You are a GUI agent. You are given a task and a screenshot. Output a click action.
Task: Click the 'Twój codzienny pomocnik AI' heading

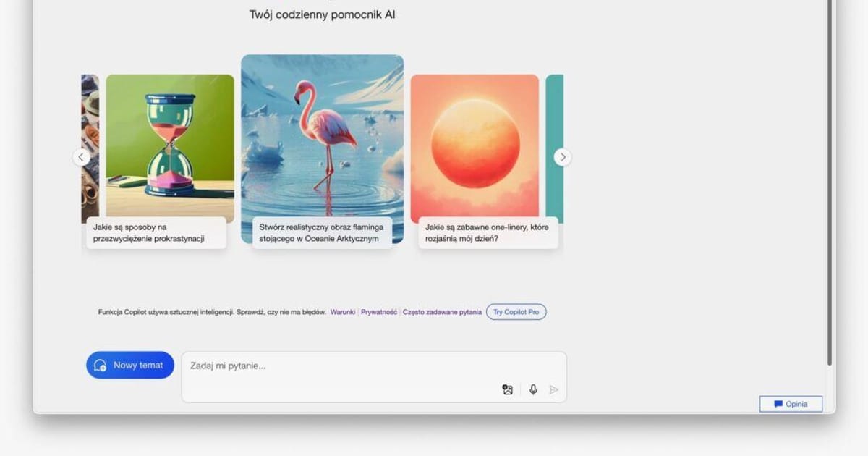323,14
